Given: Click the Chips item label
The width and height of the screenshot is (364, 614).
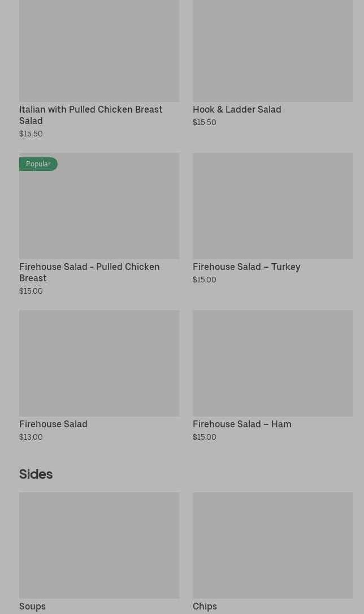Looking at the screenshot, I should pyautogui.click(x=205, y=606).
